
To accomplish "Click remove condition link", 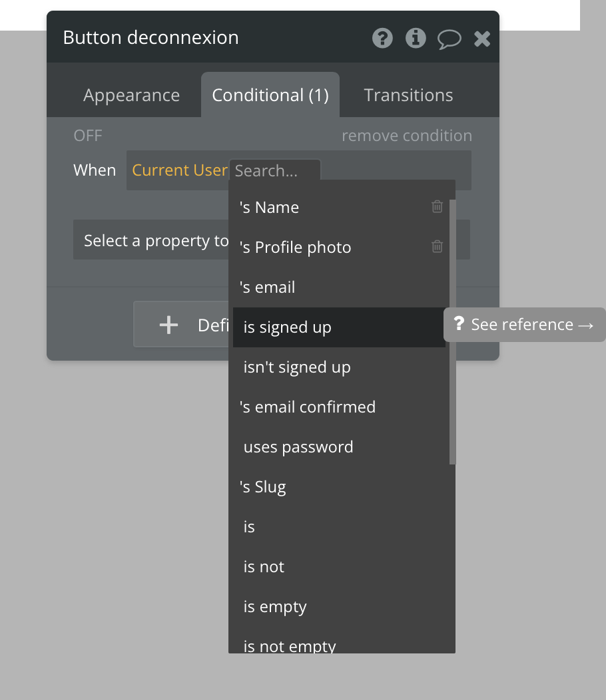I will point(406,136).
